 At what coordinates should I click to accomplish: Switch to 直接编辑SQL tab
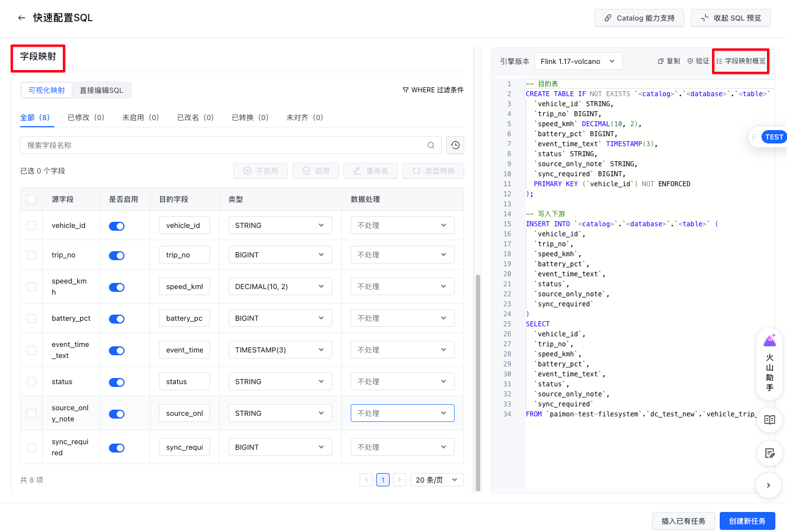click(x=101, y=90)
